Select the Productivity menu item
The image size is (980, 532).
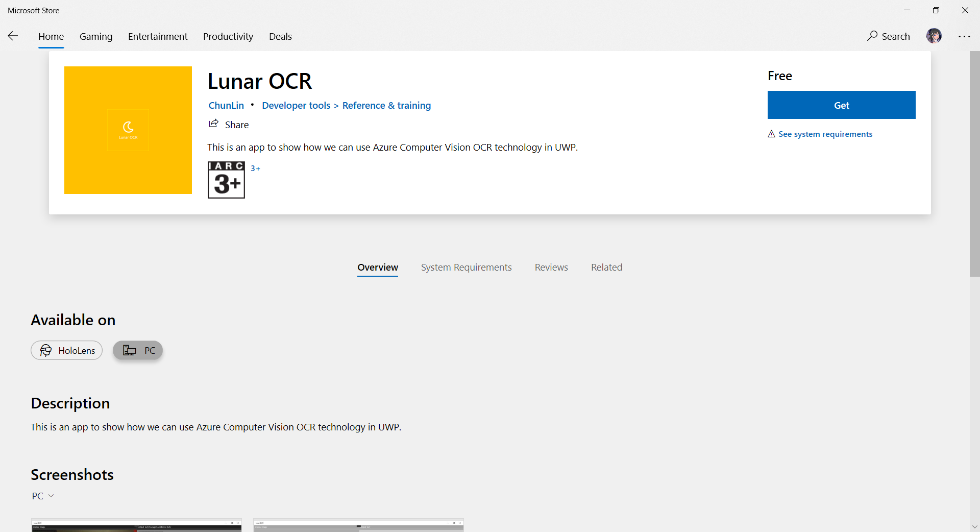click(228, 36)
